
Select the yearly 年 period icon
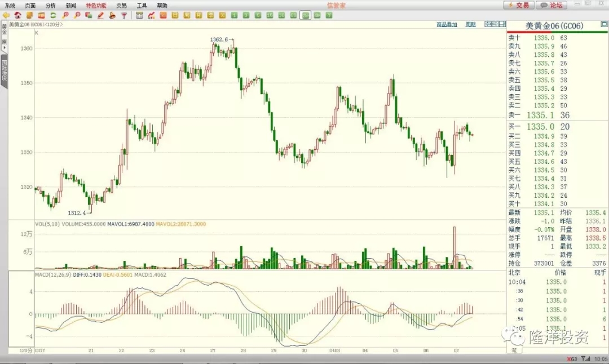[222, 16]
